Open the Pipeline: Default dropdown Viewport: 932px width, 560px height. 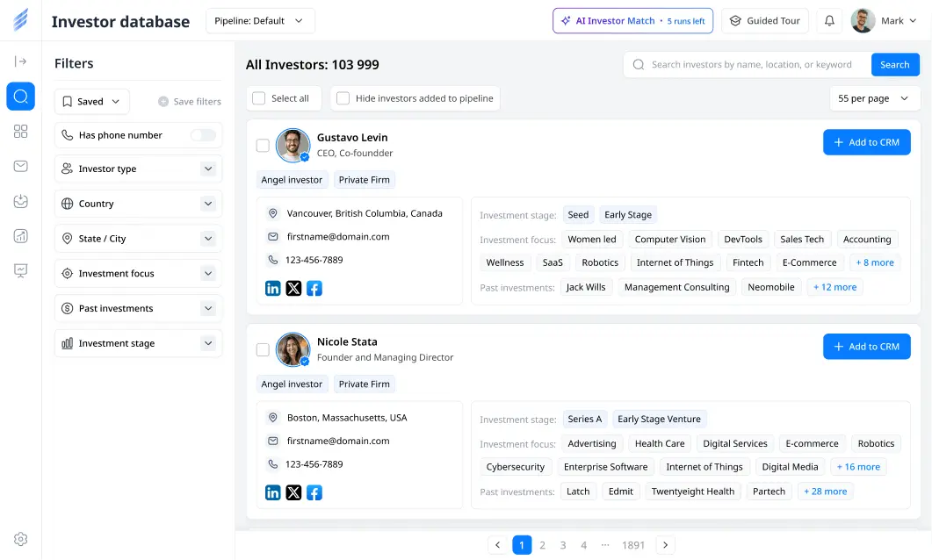click(x=260, y=21)
